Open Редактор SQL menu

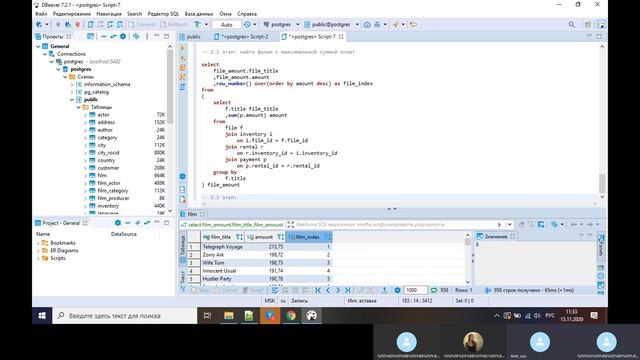pos(163,14)
